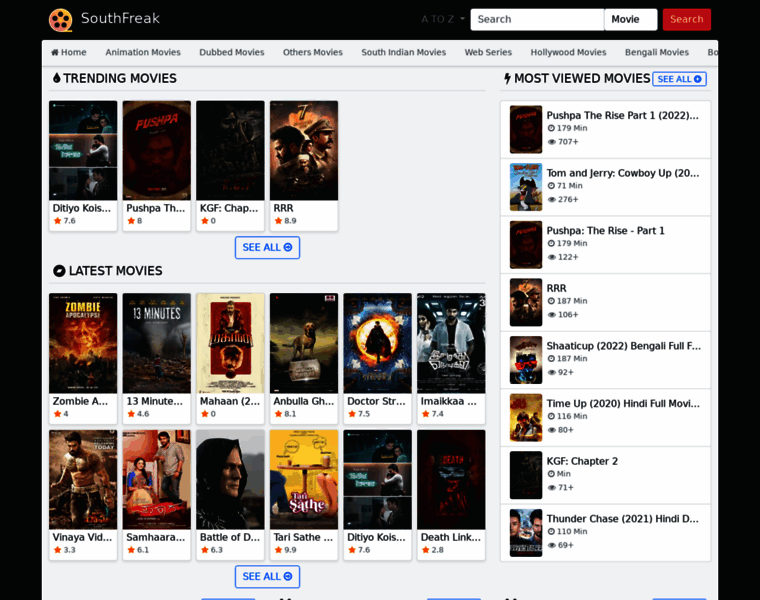Screen dimensions: 760x600
Task: Open the Movie search type dropdown
Action: tap(631, 19)
